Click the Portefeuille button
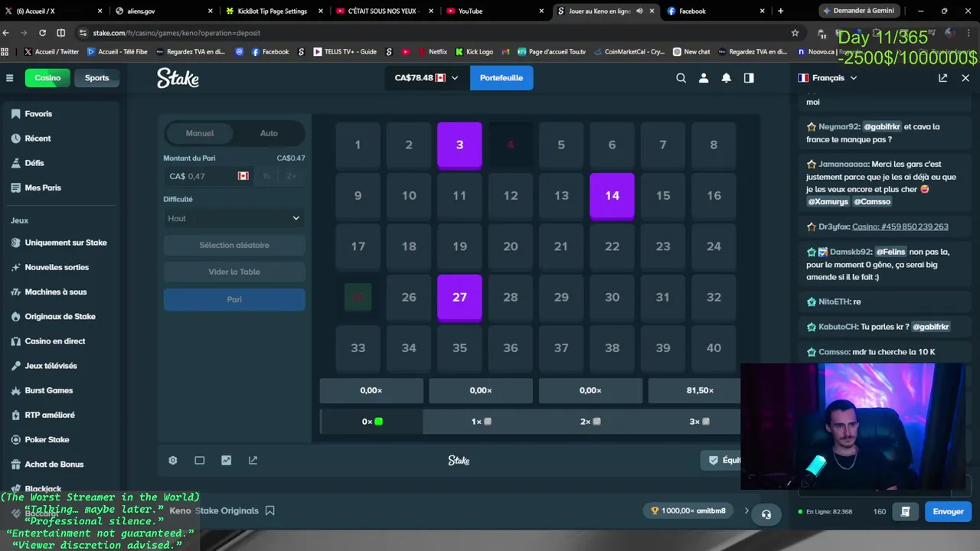Screen dimensions: 980x551 pyautogui.click(x=501, y=78)
